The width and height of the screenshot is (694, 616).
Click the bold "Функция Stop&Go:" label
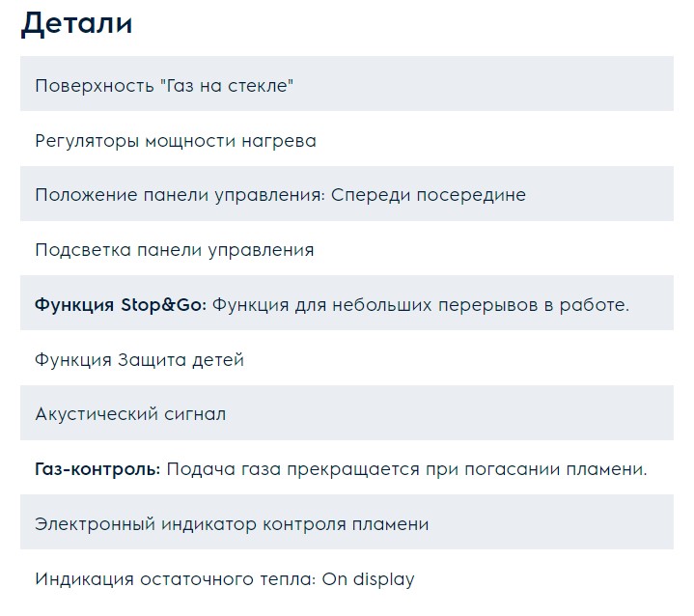click(x=121, y=305)
